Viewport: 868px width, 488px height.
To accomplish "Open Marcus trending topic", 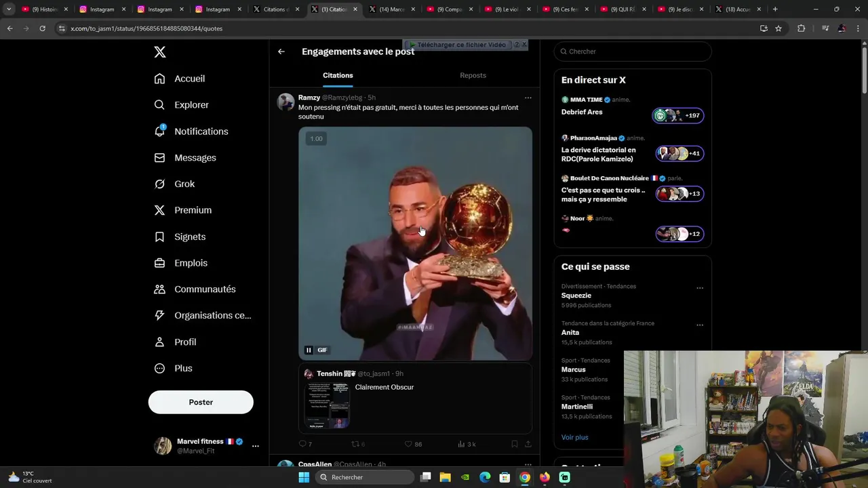I will point(574,370).
